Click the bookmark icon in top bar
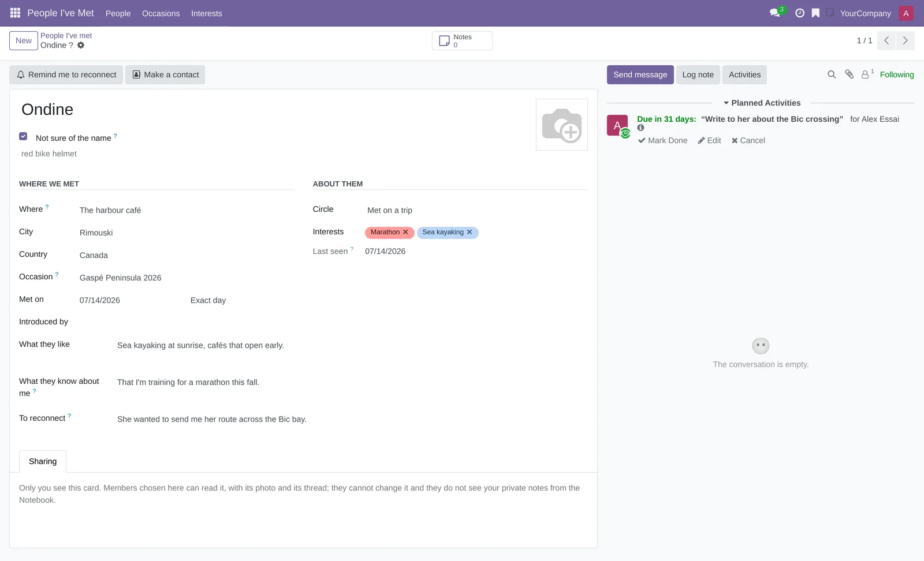This screenshot has width=924, height=561. pyautogui.click(x=815, y=13)
